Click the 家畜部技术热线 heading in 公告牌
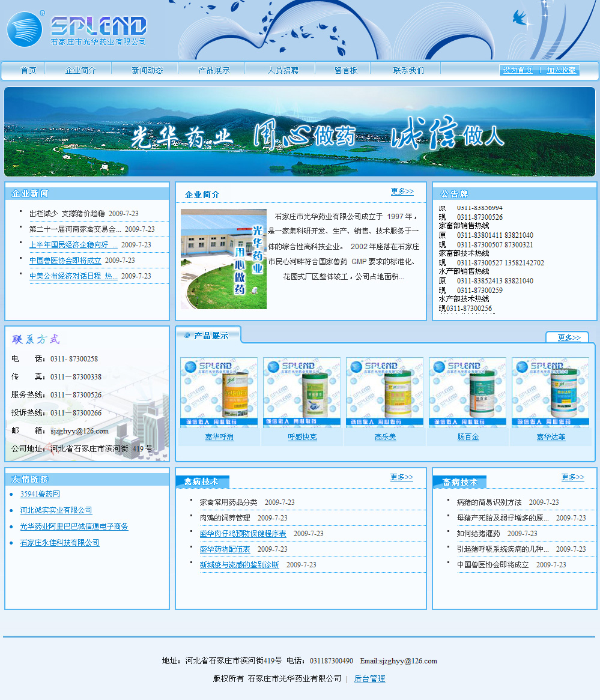The image size is (600, 700). 464,253
